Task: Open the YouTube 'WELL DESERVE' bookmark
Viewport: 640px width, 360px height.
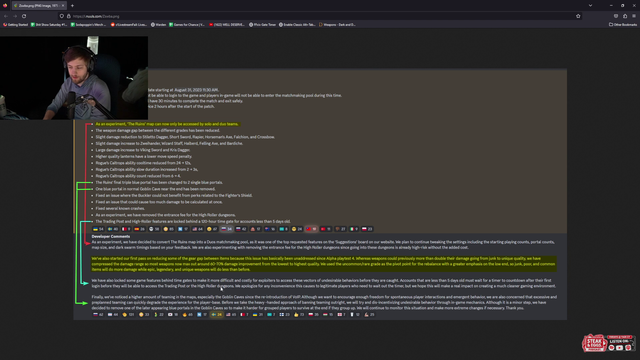Action: coord(227,24)
